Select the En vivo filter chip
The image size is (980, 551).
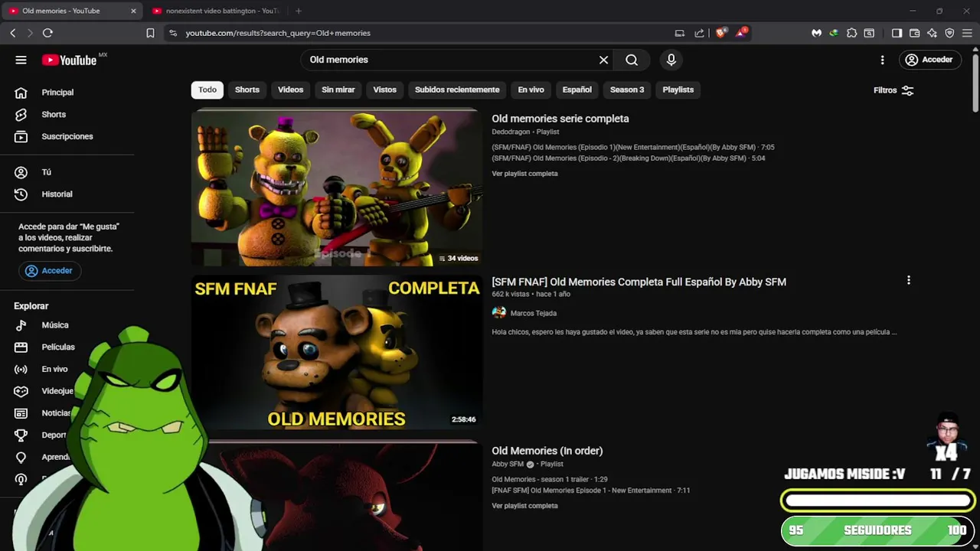pos(531,90)
